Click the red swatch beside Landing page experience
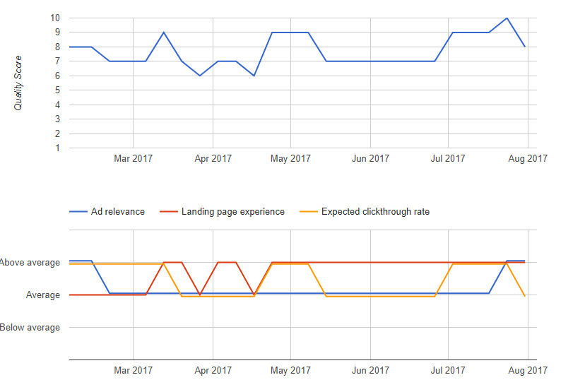The image size is (585, 392). click(168, 211)
